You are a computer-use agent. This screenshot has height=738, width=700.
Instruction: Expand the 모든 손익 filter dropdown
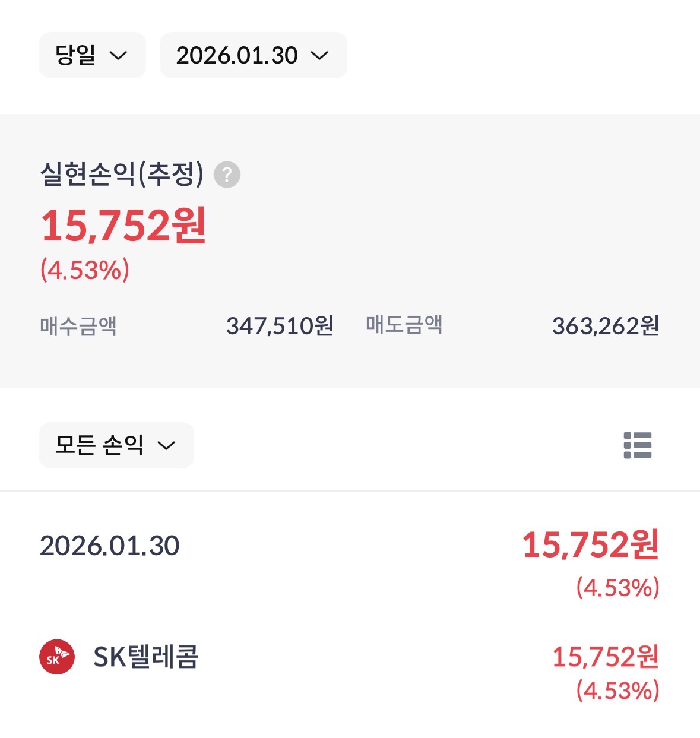point(116,445)
